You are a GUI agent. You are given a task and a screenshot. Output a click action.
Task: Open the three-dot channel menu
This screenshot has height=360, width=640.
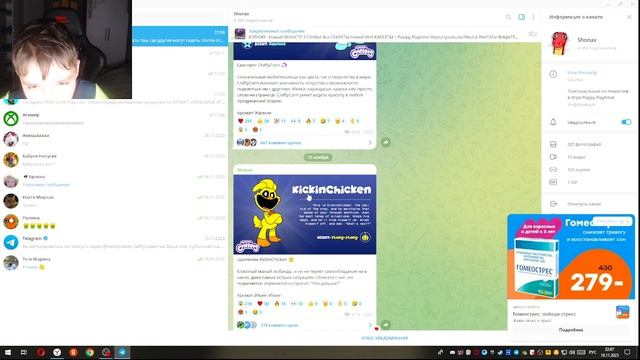[533, 17]
